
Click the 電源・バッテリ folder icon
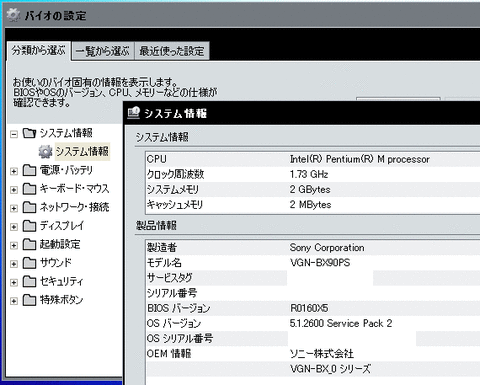click(29, 170)
